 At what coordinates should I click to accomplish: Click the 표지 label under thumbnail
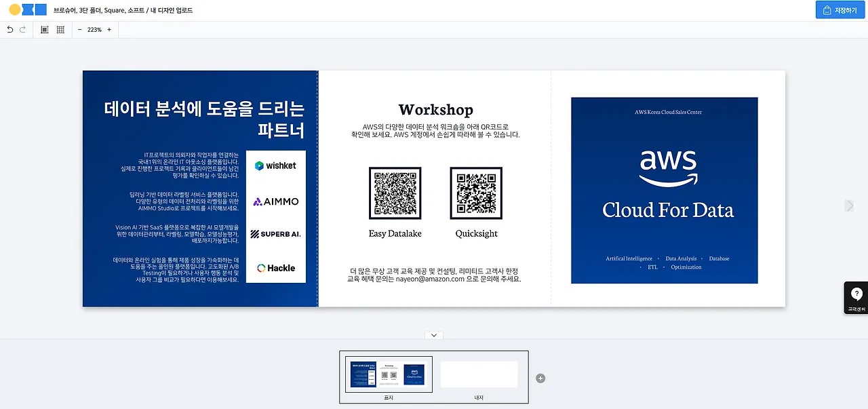pos(389,397)
